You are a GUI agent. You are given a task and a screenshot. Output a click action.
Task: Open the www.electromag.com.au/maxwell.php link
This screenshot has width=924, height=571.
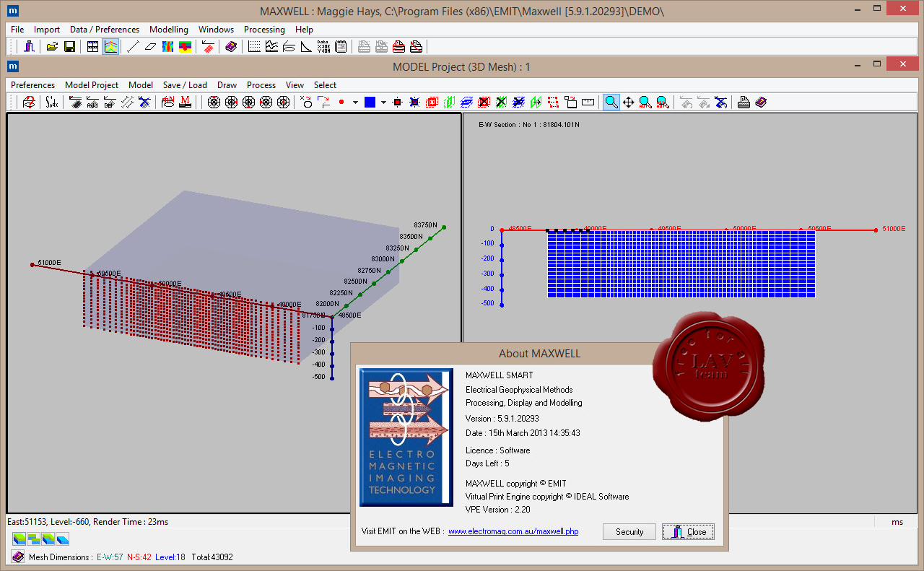[x=513, y=531]
